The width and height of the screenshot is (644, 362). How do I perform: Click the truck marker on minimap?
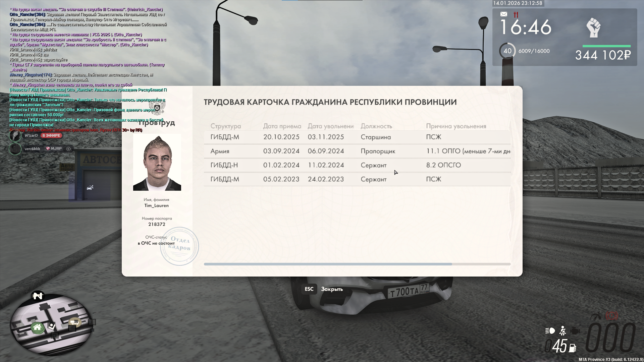tap(74, 323)
